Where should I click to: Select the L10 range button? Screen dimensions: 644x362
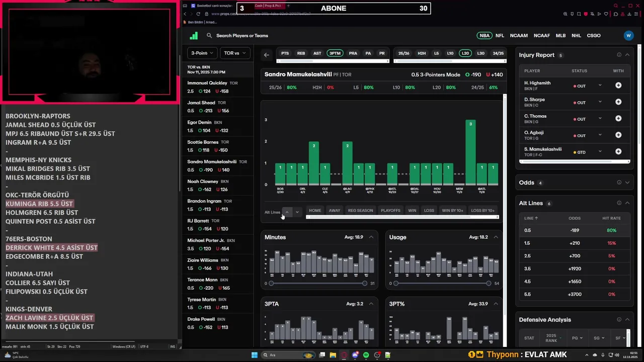(450, 53)
